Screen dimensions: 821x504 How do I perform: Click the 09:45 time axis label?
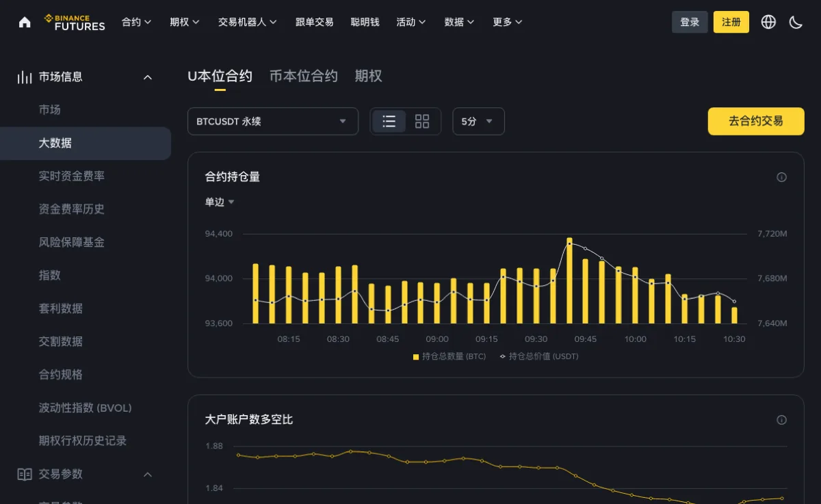tap(586, 339)
